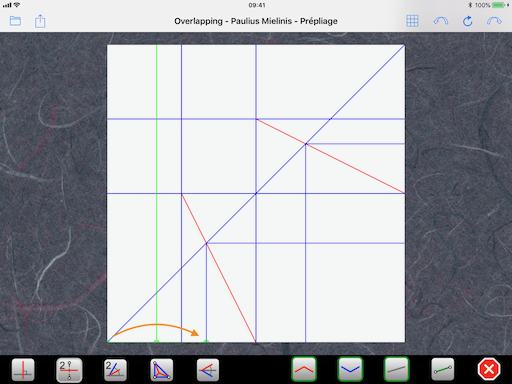
Task: Click title 'Overlapping - Paulius Mielinis - Prépliage'
Action: tap(256, 21)
